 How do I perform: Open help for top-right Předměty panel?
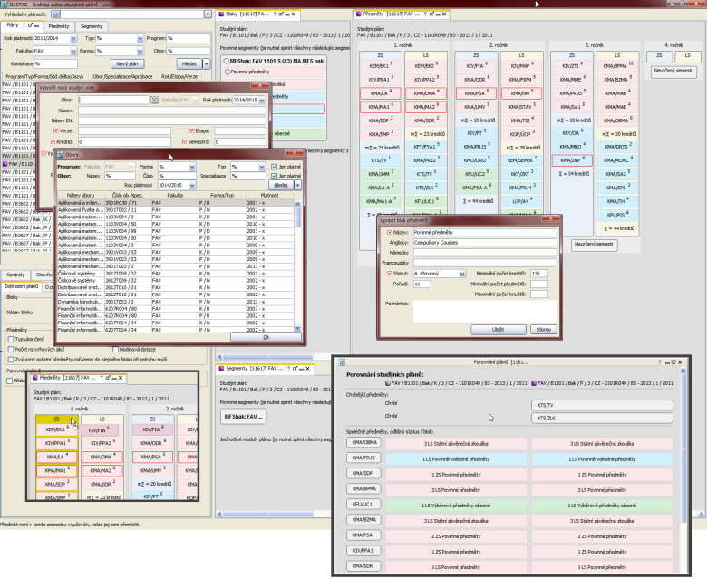[x=425, y=14]
